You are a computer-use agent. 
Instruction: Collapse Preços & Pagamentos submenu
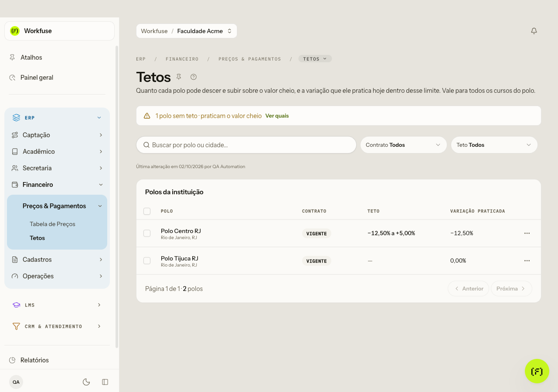click(57, 206)
